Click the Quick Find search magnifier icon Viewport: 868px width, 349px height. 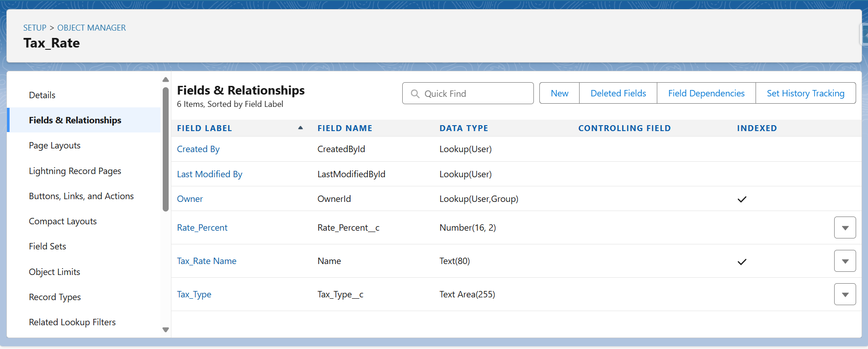415,94
